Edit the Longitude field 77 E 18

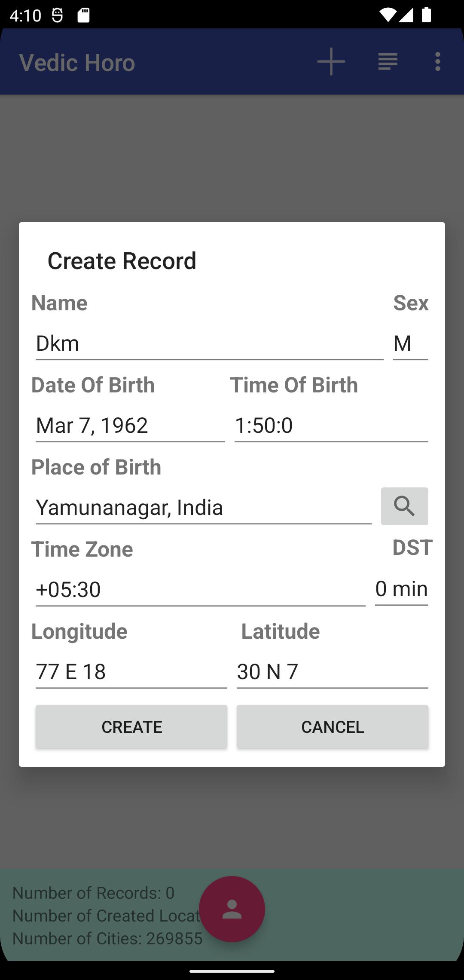131,671
